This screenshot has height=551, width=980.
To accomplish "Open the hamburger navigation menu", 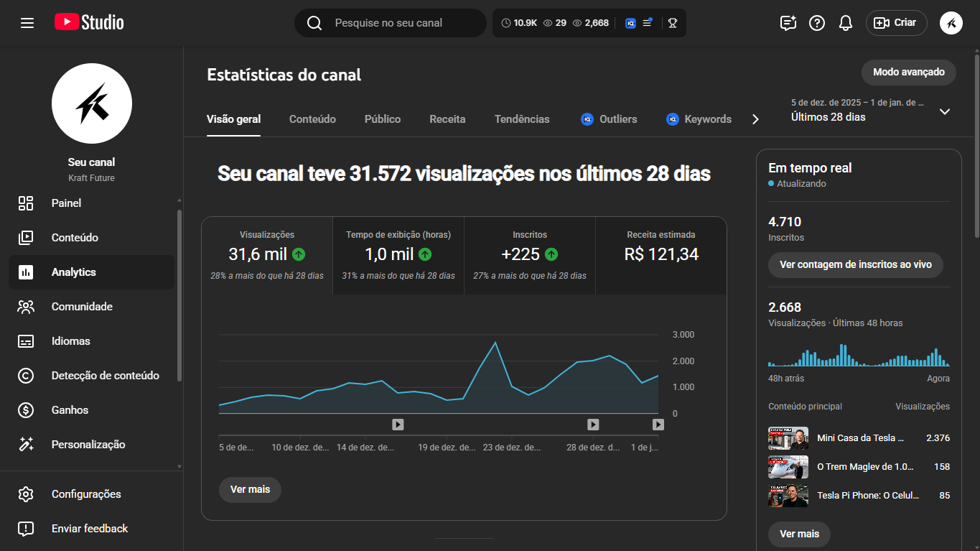I will [x=27, y=23].
